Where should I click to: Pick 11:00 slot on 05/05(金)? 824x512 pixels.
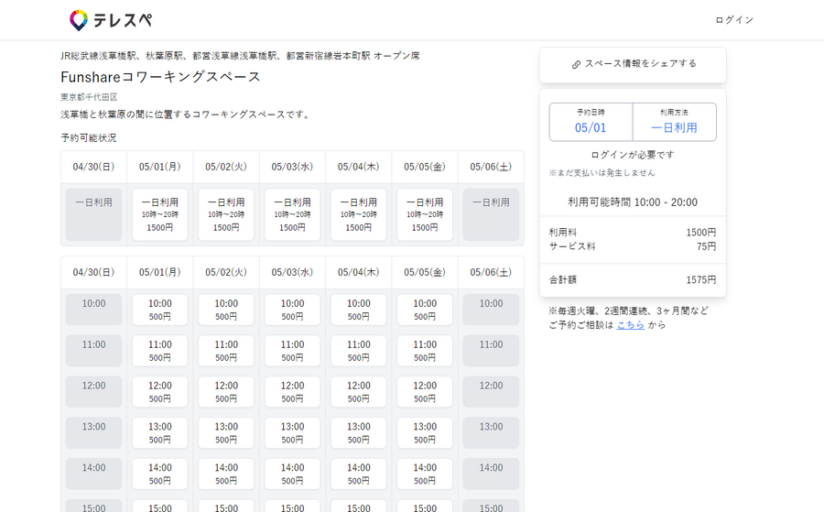click(x=425, y=351)
